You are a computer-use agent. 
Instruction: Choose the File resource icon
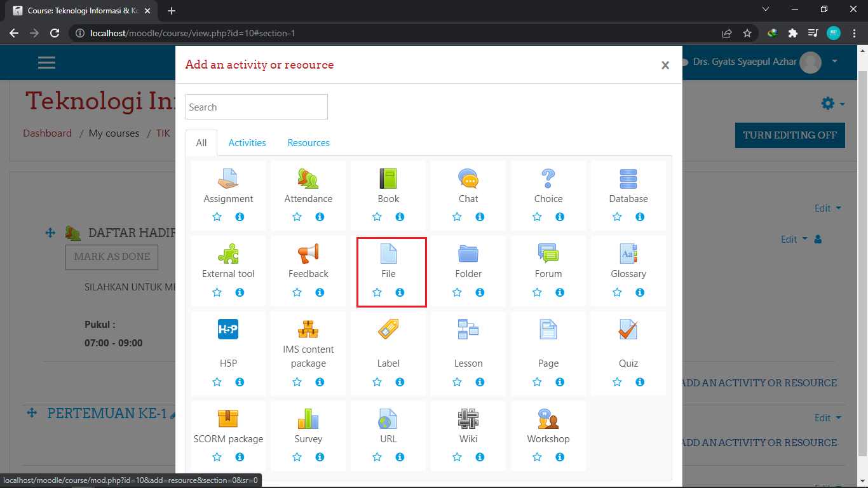click(388, 254)
